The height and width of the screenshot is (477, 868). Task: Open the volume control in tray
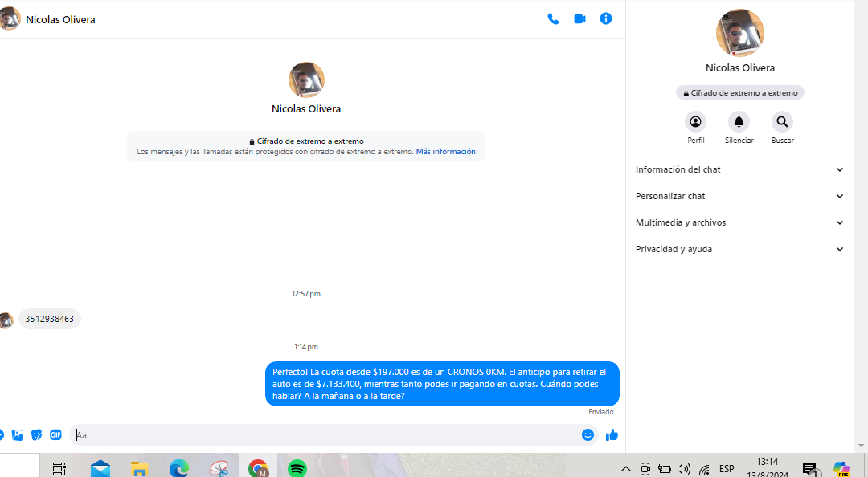point(684,469)
